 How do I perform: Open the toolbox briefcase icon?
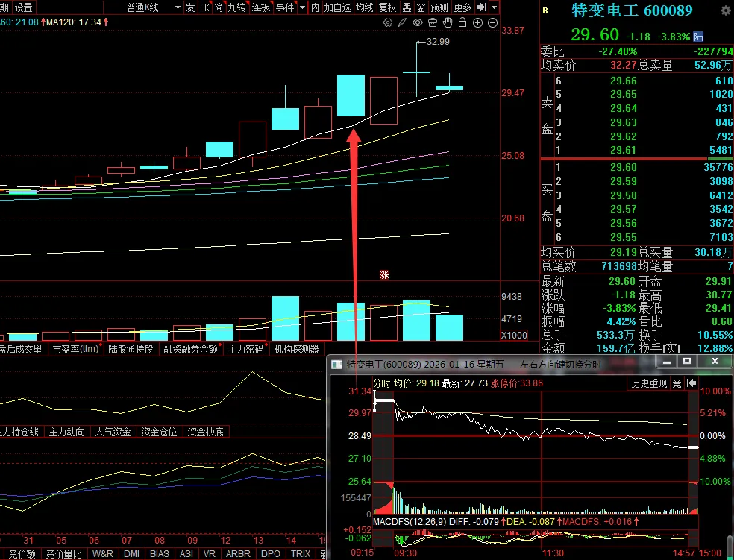[x=433, y=22]
